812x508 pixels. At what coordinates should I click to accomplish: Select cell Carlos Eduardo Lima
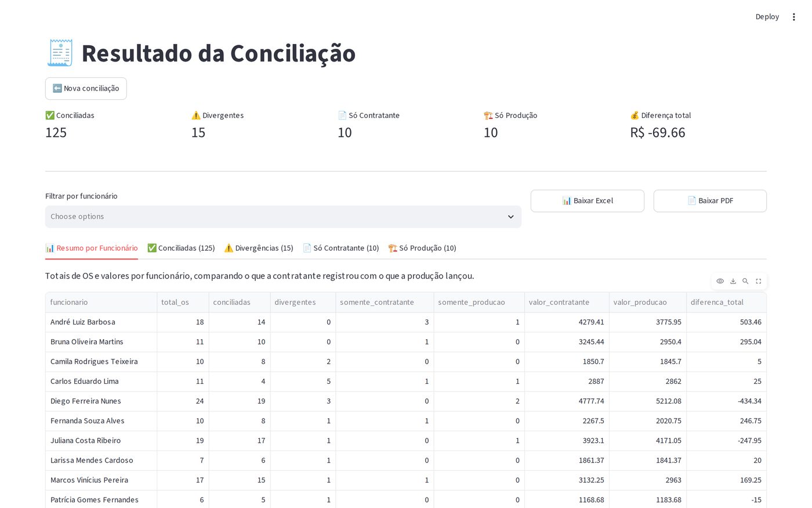(101, 381)
